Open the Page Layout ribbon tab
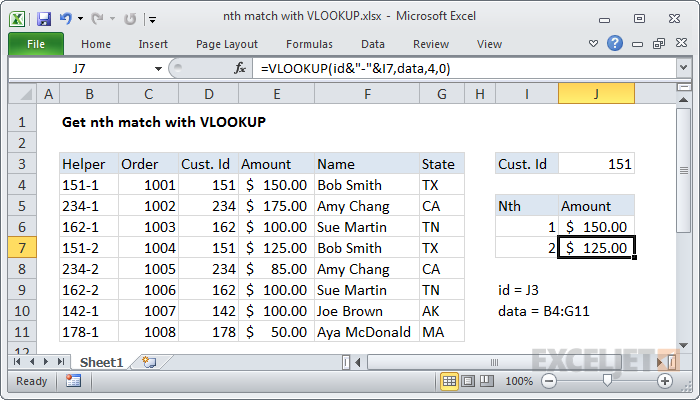Screen dimensions: 700x400 [x=227, y=44]
